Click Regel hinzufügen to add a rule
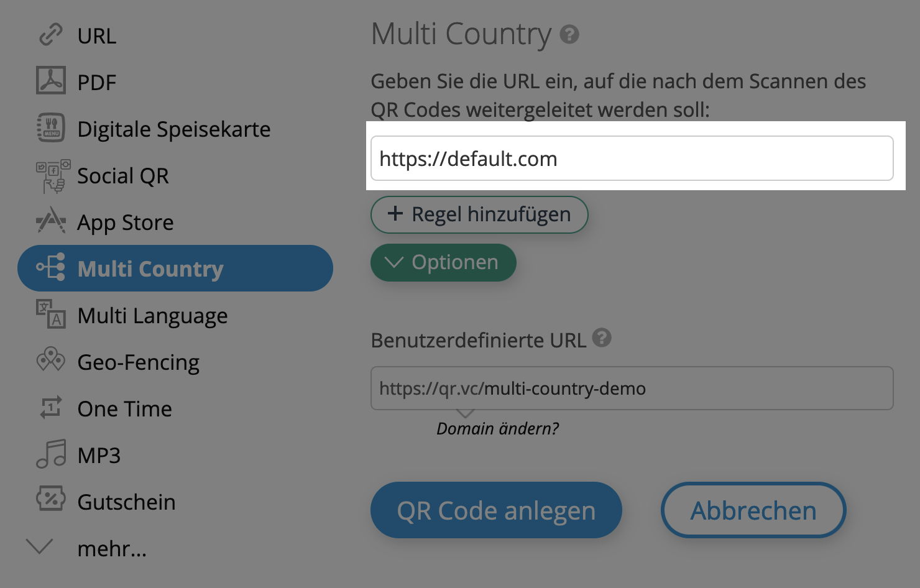The width and height of the screenshot is (920, 588). [479, 214]
